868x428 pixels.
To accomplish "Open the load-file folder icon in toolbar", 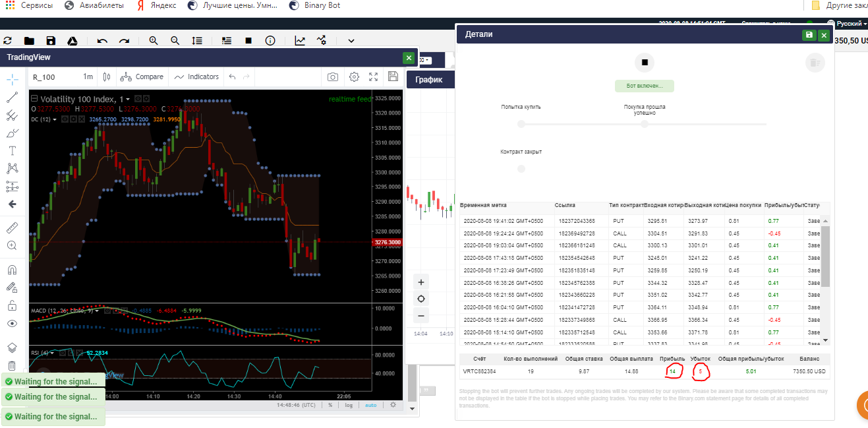I will click(x=29, y=40).
